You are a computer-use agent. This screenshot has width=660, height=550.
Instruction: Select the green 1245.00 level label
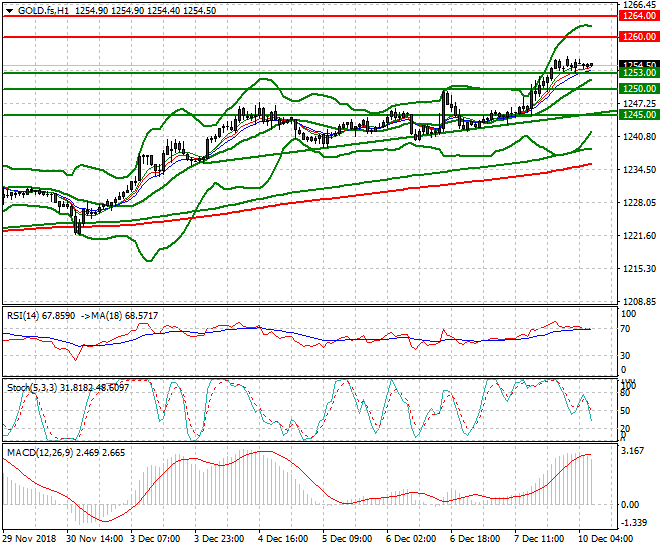[x=639, y=114]
